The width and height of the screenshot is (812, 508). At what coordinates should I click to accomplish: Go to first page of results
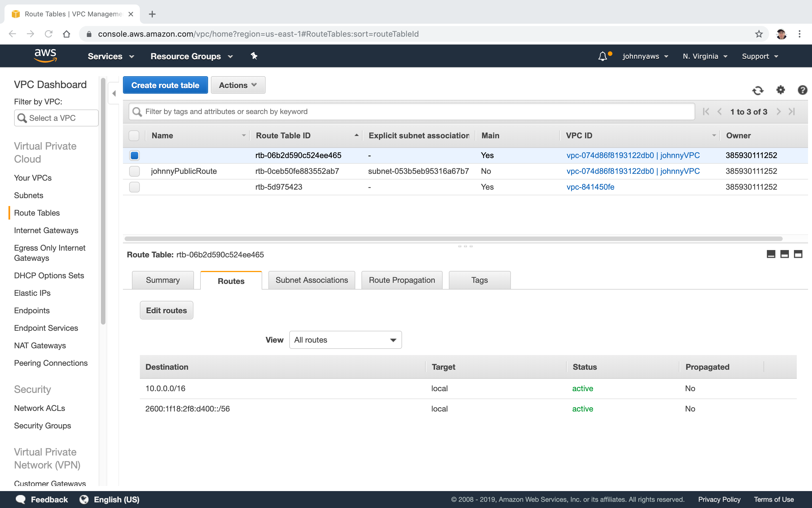click(x=706, y=111)
